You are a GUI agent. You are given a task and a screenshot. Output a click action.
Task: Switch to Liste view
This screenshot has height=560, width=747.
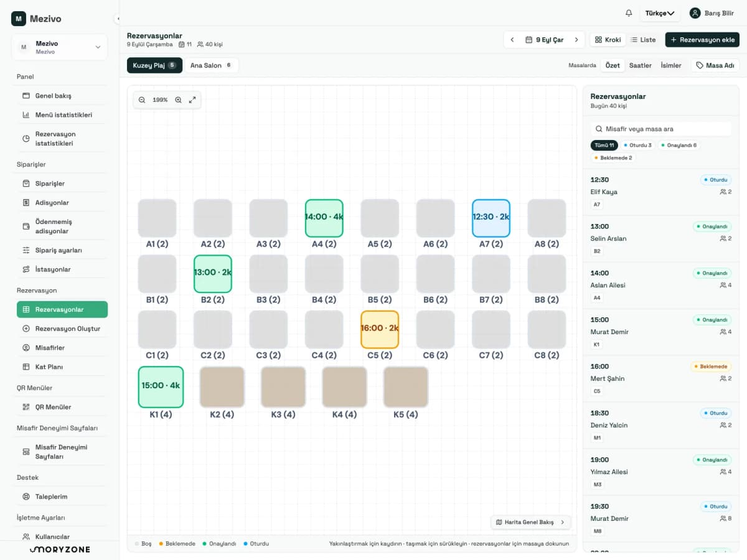(x=643, y=40)
